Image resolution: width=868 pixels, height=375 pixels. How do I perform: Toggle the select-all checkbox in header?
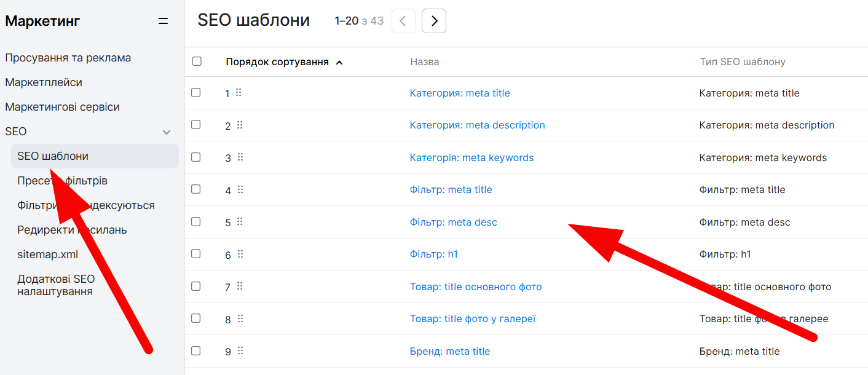(x=197, y=61)
